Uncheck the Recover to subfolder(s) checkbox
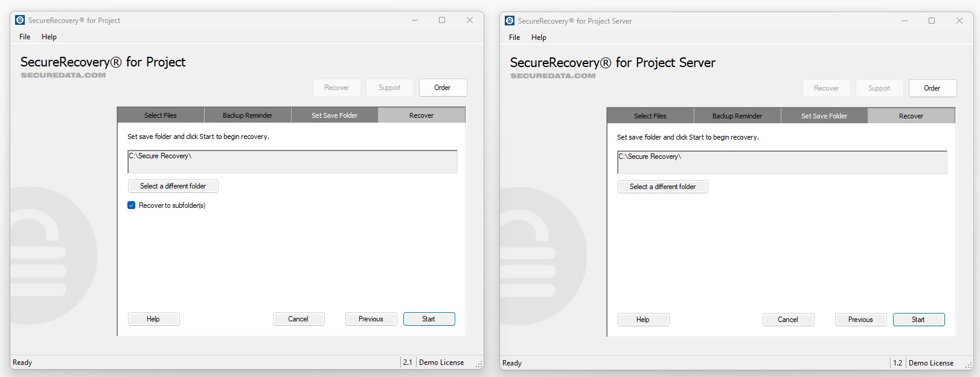The width and height of the screenshot is (980, 377). click(132, 205)
